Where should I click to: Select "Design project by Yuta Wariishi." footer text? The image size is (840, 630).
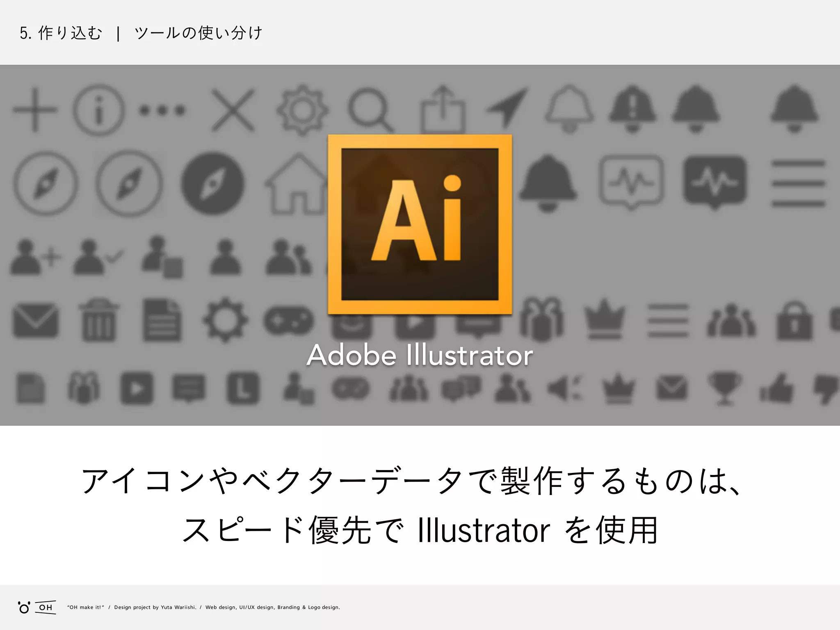[155, 607]
